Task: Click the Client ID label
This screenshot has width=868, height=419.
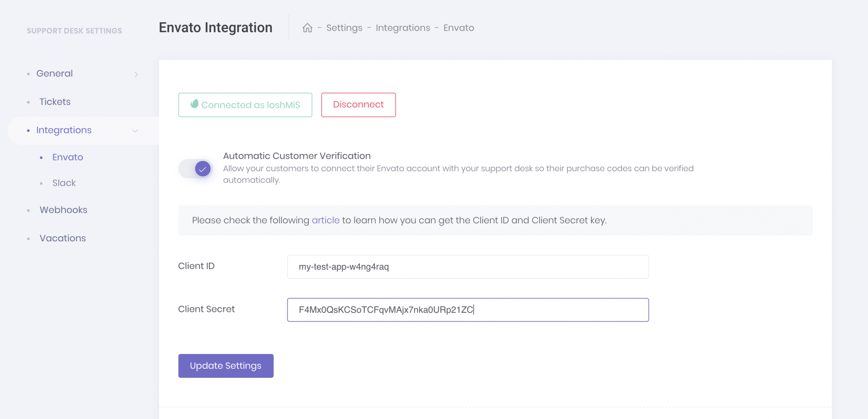Action: (x=196, y=266)
